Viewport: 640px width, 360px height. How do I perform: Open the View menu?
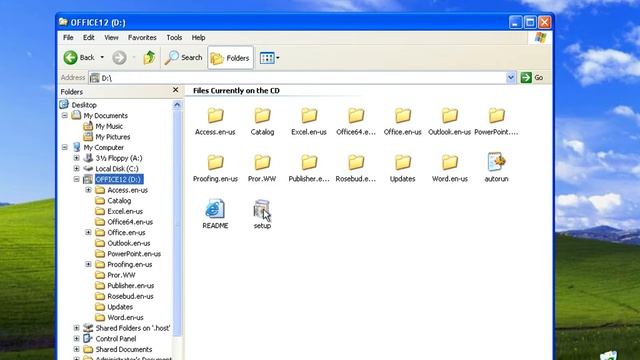[111, 38]
